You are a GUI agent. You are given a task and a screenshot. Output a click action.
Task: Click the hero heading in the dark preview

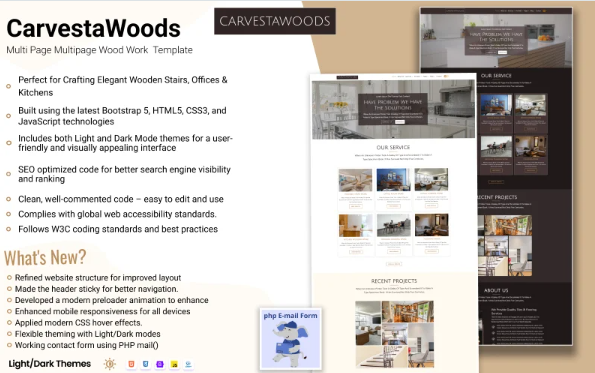pos(496,36)
